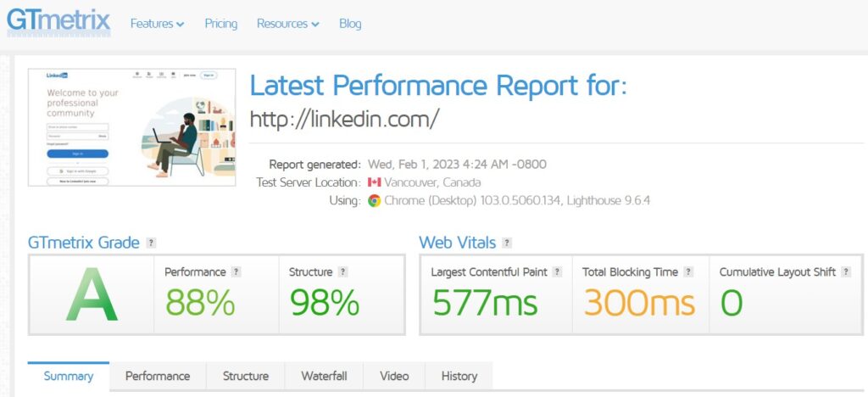
Task: Click help icon for Largest Contentful Paint
Action: 557,272
